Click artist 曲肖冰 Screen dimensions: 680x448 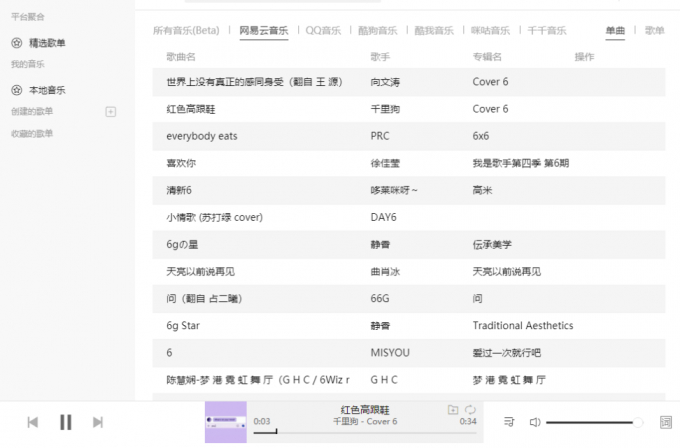pos(385,271)
